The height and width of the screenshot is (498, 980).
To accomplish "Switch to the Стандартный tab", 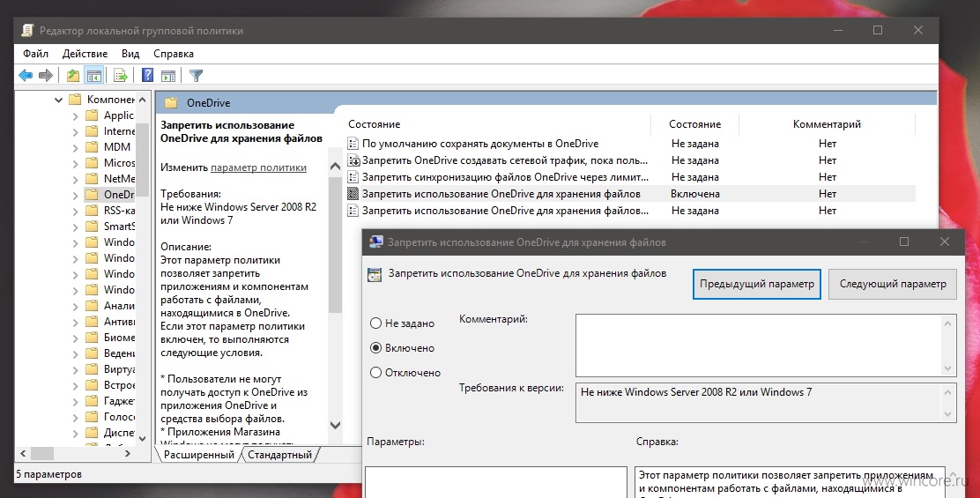I will 280,455.
